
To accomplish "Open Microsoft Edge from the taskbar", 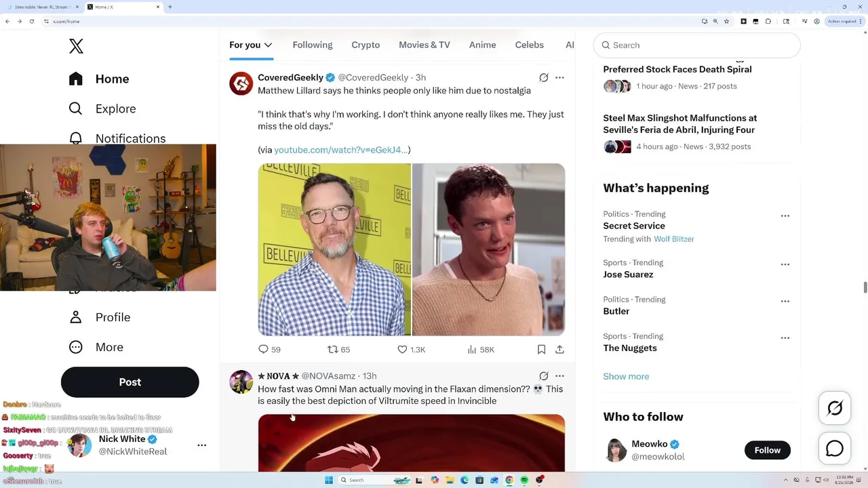I will pos(465,480).
